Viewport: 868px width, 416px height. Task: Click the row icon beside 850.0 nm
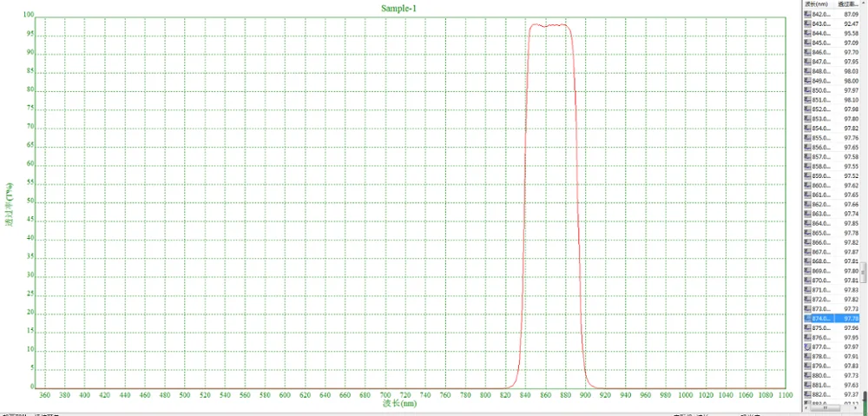point(807,90)
